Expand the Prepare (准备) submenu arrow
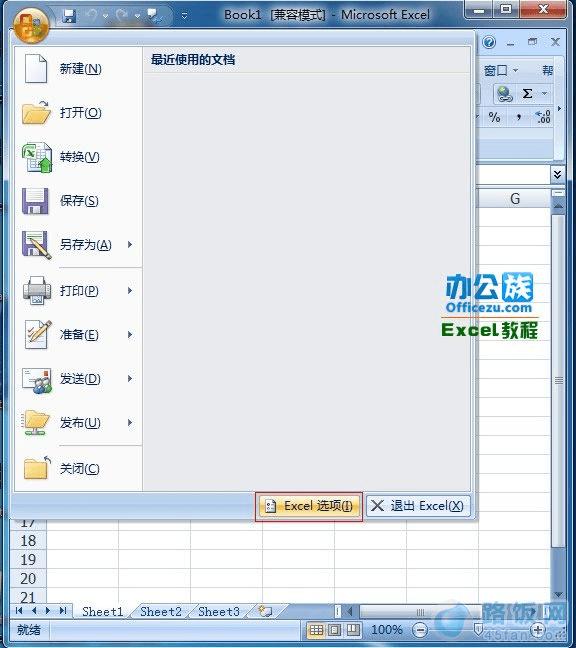 (x=130, y=334)
